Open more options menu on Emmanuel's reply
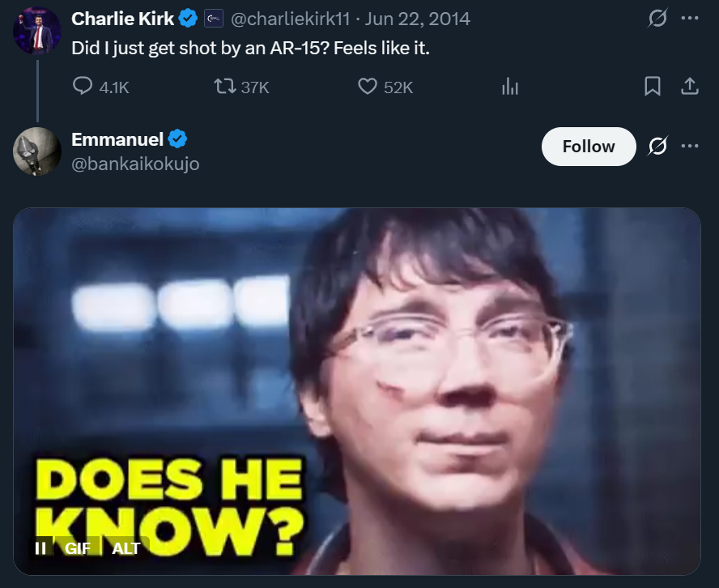 690,146
